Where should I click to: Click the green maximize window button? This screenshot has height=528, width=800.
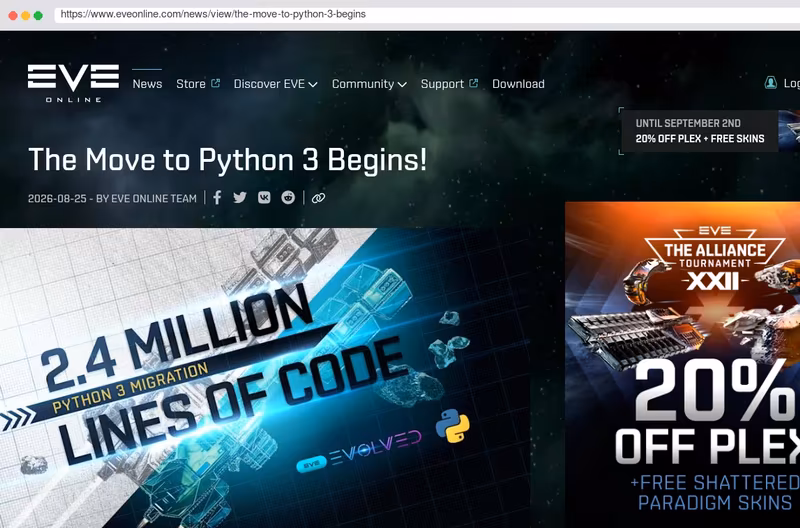[x=38, y=15]
